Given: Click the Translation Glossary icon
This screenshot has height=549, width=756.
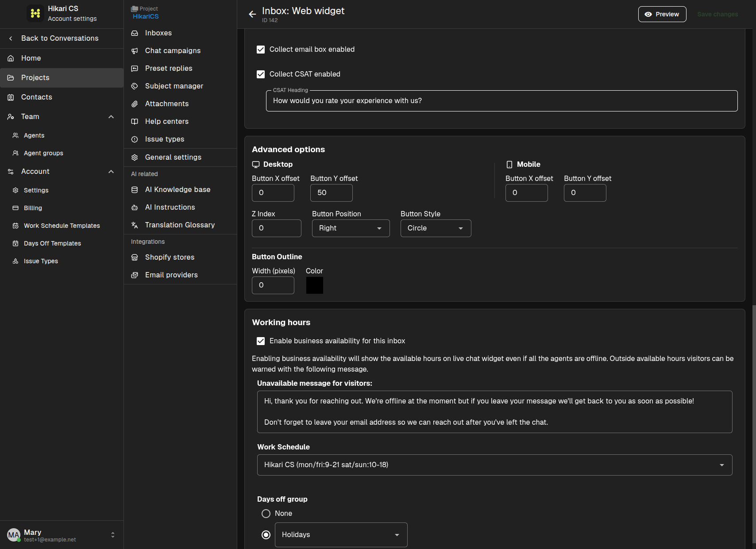Looking at the screenshot, I should coord(135,225).
